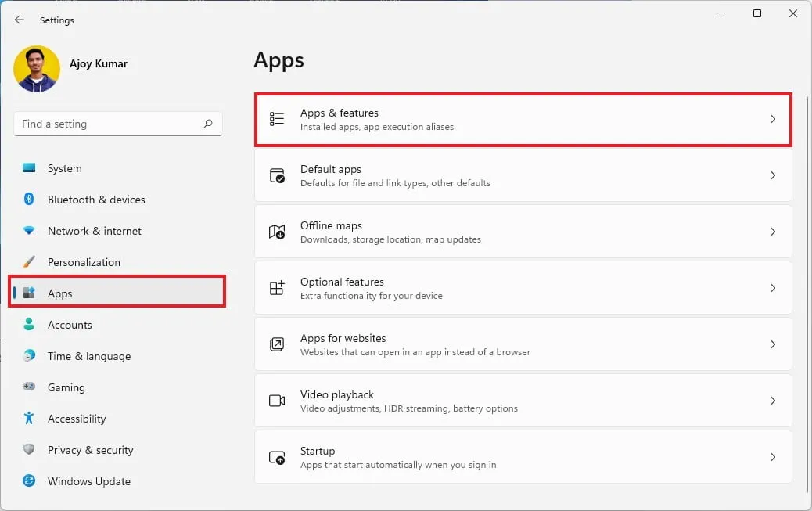Open Time & language settings

88,356
